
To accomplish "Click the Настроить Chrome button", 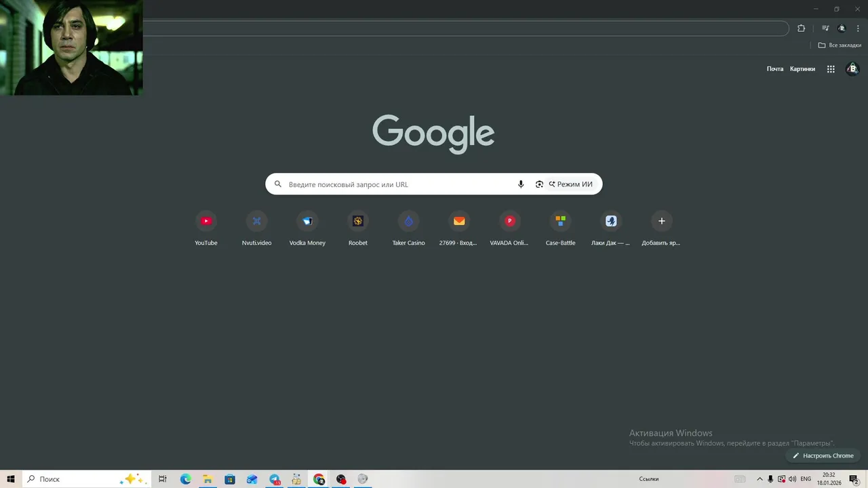I will point(823,456).
